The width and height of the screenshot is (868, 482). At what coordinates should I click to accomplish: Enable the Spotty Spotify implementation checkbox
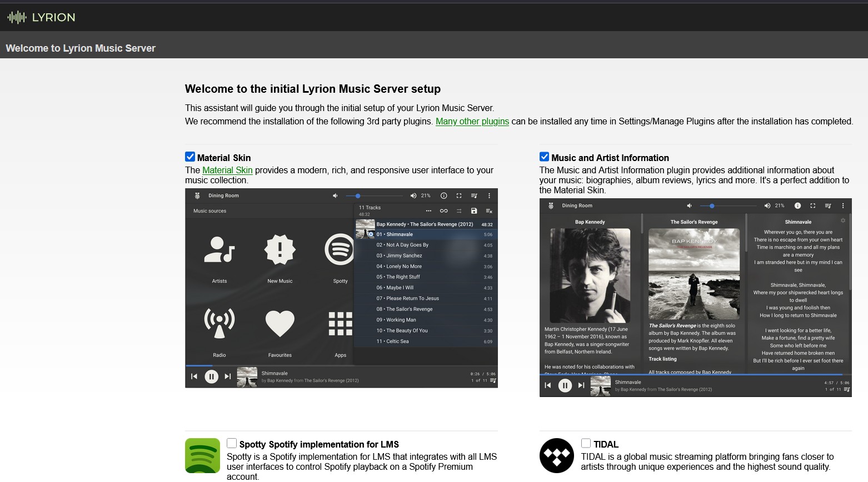point(232,443)
